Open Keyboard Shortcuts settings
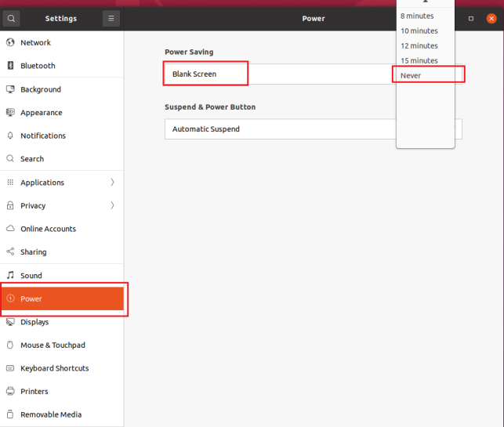Viewport: 504px width, 427px height. pos(62,368)
